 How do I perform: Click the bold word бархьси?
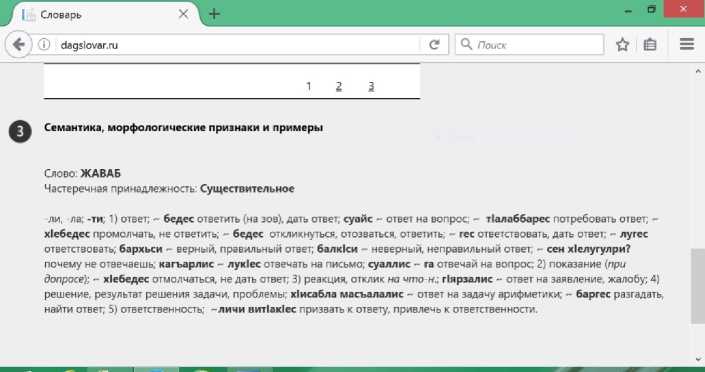click(x=141, y=249)
